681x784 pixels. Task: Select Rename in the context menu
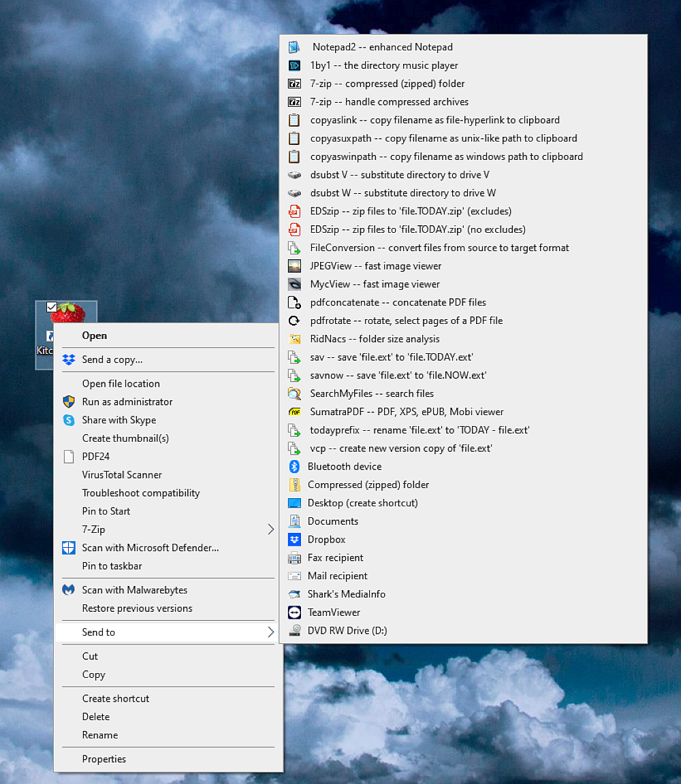[168, 735]
